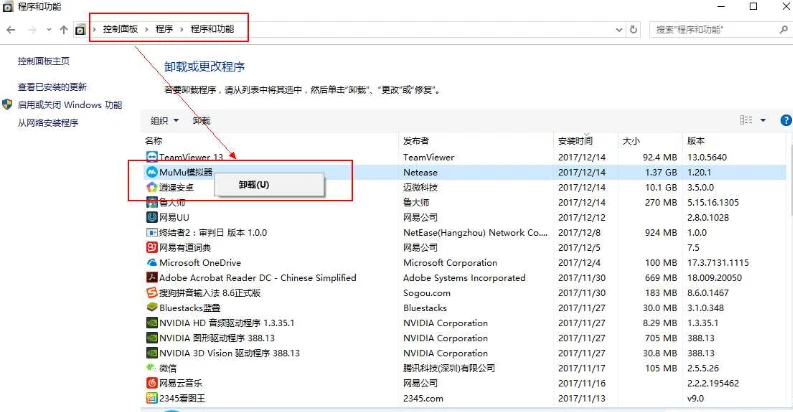Image resolution: width=793 pixels, height=412 pixels.
Task: Sort by the 发布者 column header
Action: (x=476, y=141)
